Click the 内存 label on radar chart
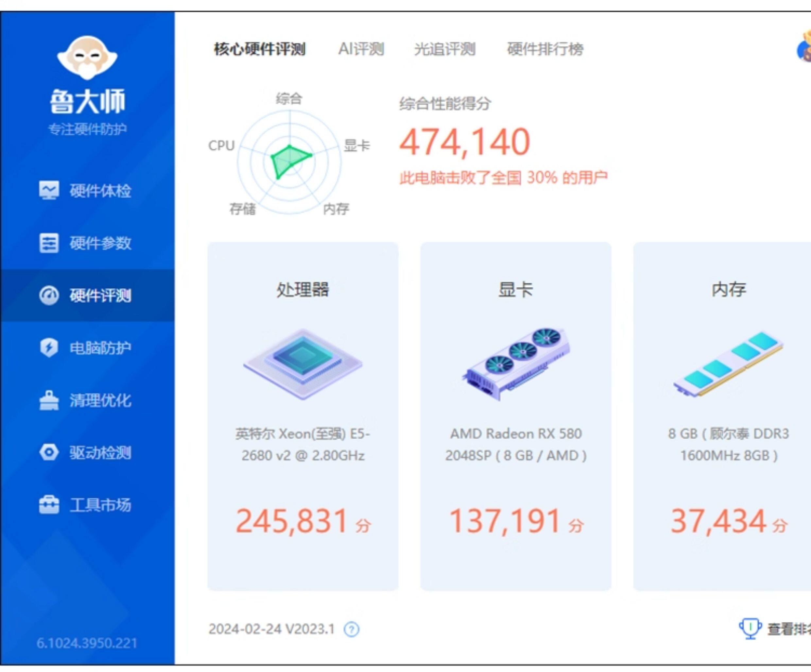Screen dimensions: 811x672 click(x=336, y=209)
